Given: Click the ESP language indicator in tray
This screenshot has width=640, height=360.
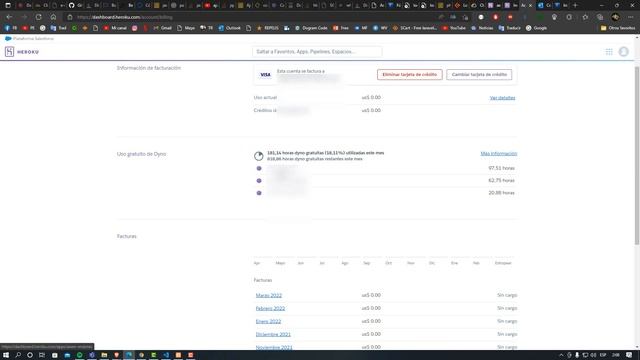Looking at the screenshot, I should (x=603, y=355).
